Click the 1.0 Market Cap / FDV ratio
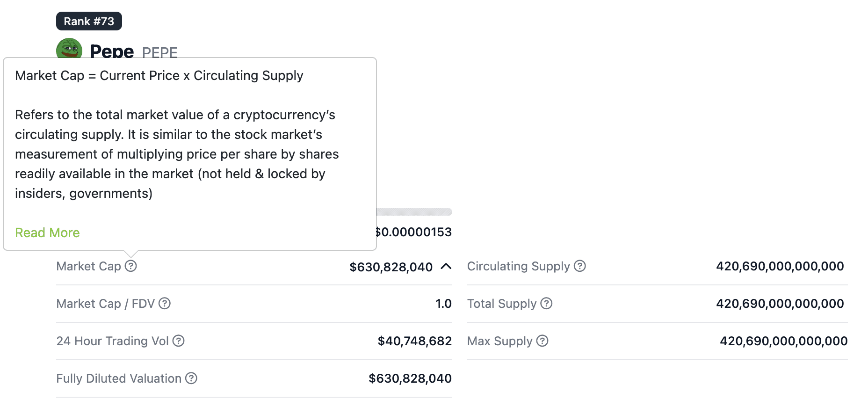 point(443,304)
